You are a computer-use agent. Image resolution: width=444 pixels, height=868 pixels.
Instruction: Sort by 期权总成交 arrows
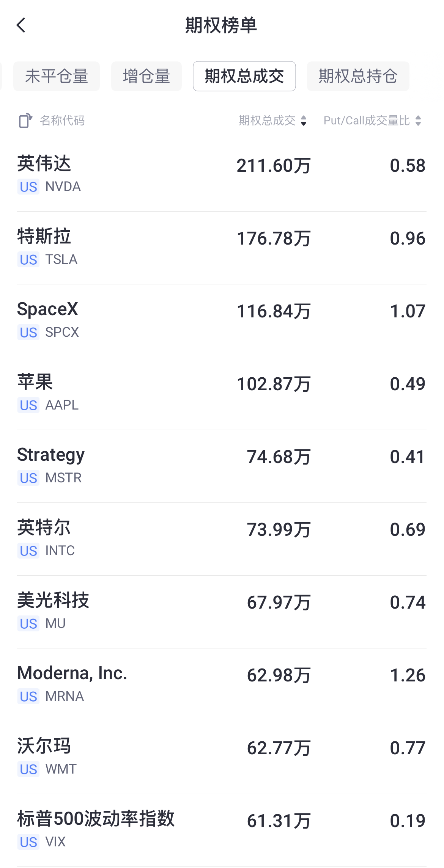pos(304,121)
